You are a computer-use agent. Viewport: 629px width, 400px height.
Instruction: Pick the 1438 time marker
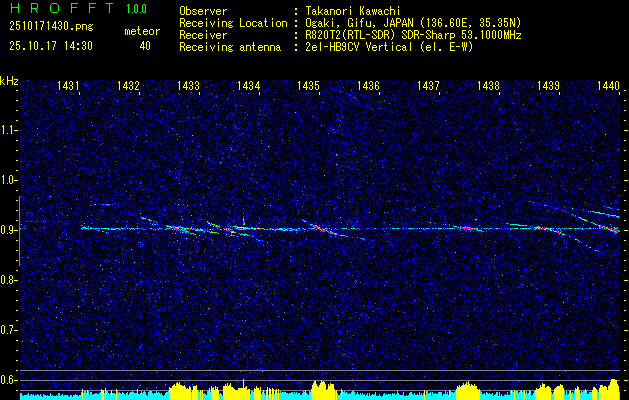[488, 87]
